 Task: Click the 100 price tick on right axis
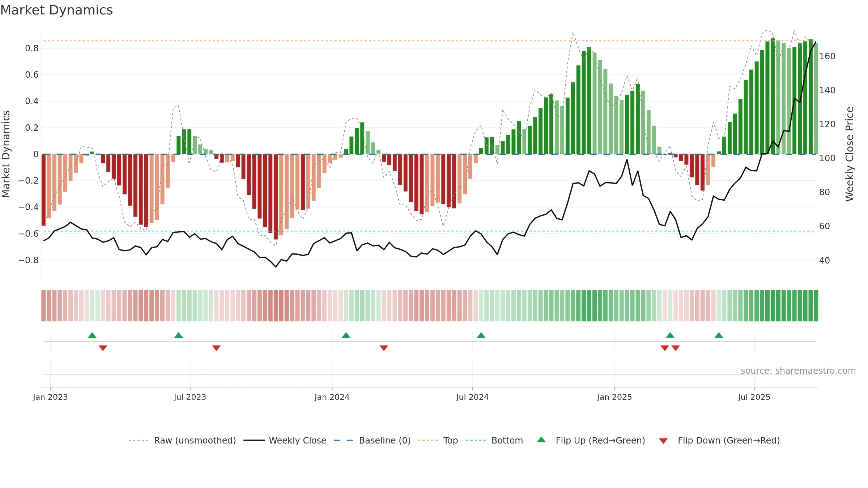click(x=827, y=158)
